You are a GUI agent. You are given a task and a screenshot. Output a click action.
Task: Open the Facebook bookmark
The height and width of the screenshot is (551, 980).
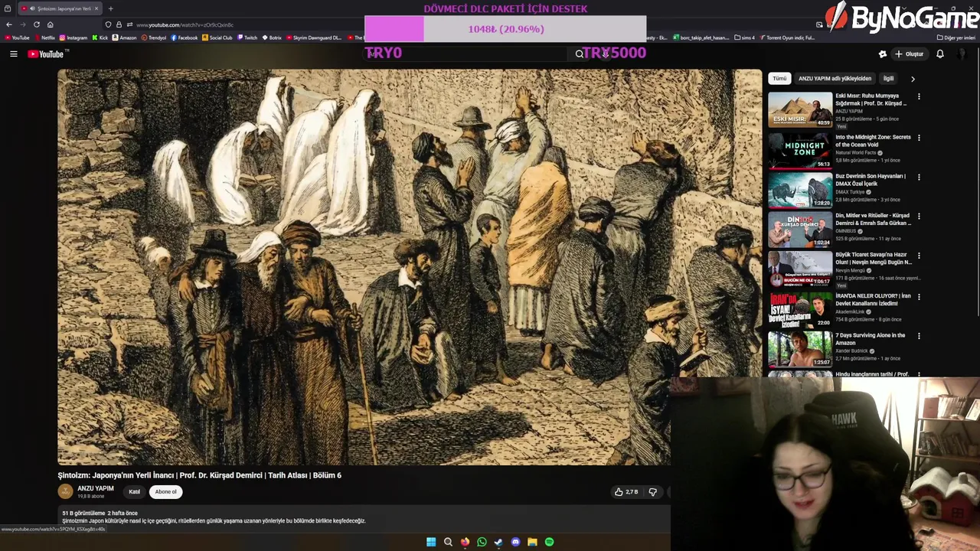[185, 37]
